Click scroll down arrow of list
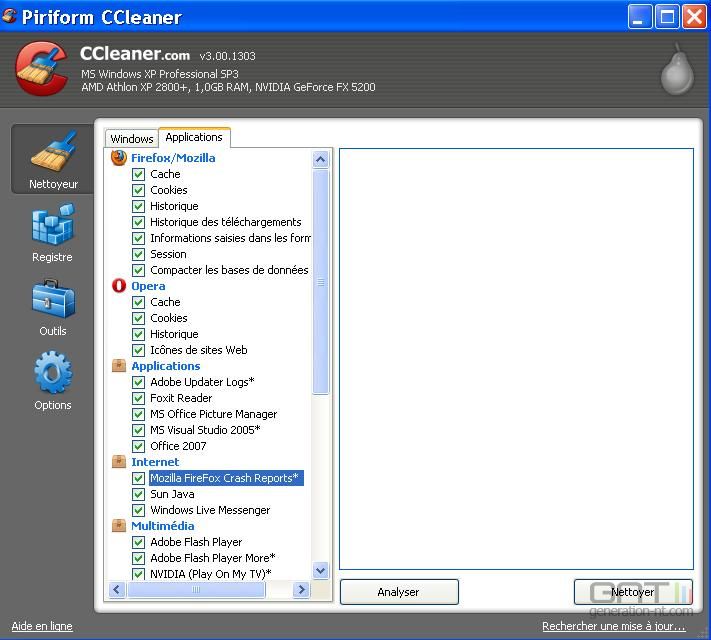The height and width of the screenshot is (640, 711). click(x=321, y=570)
